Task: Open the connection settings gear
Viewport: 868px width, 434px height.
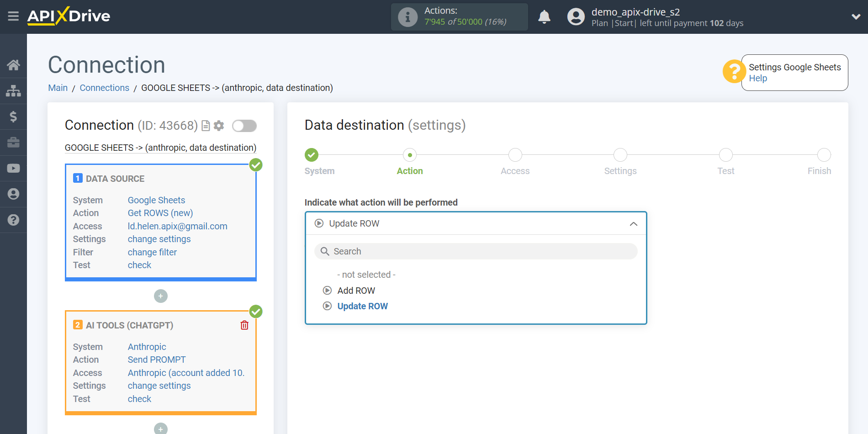Action: 219,126
